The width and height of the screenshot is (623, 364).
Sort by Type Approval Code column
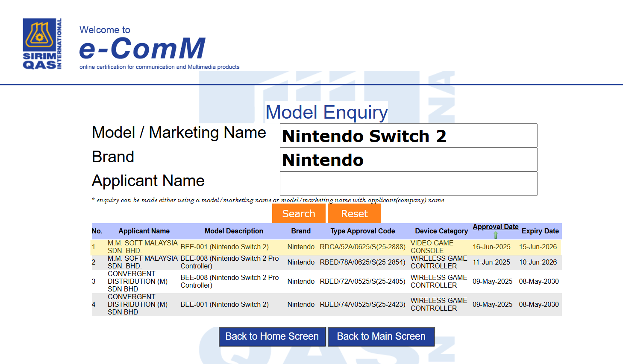pos(362,231)
